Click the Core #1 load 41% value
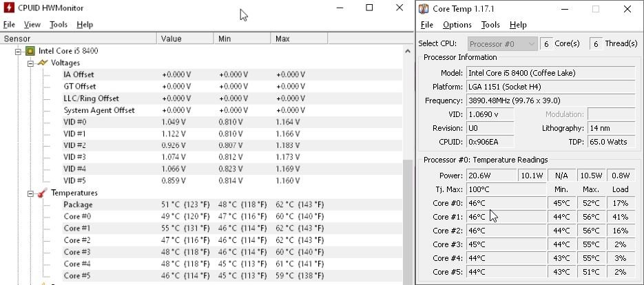 [x=620, y=217]
